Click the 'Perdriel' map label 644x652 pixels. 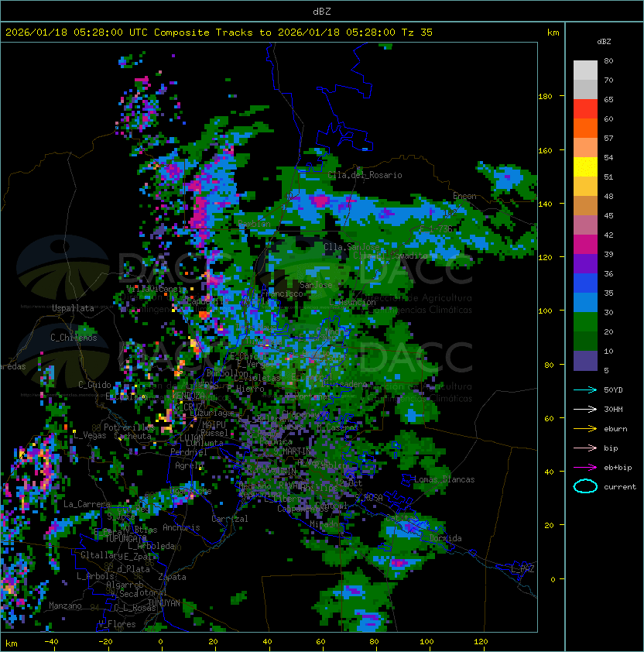coord(189,452)
